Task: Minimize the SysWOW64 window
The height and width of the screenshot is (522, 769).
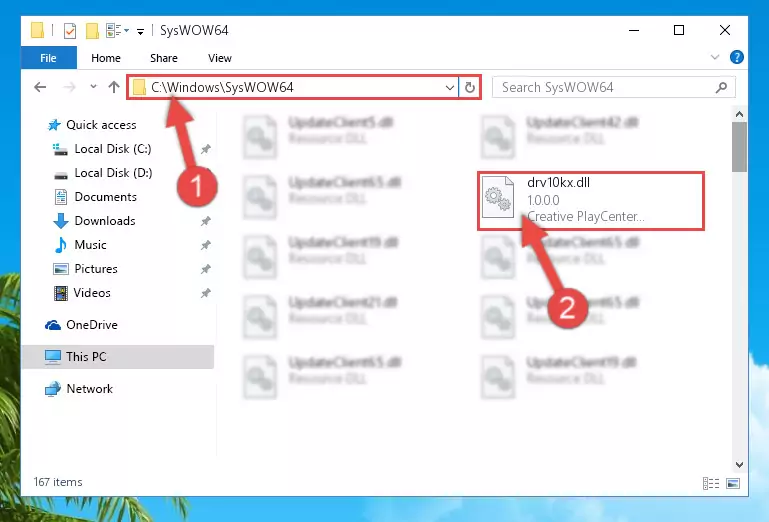Action: 634,30
